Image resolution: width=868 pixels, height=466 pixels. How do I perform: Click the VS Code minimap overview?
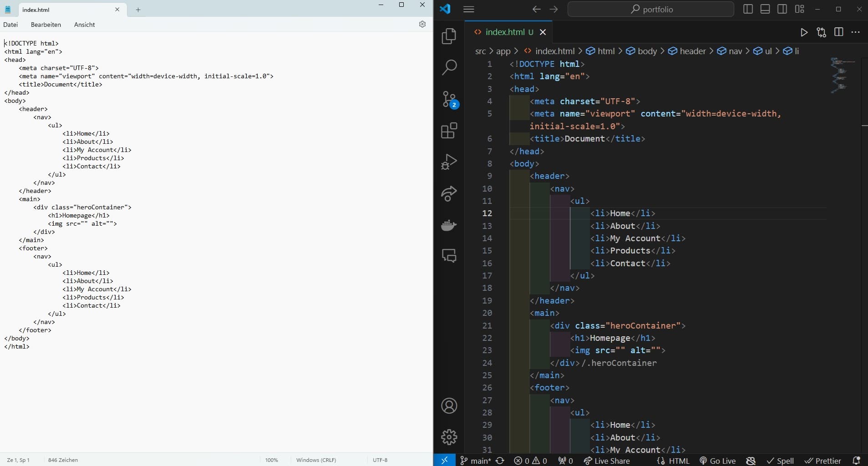(843, 75)
